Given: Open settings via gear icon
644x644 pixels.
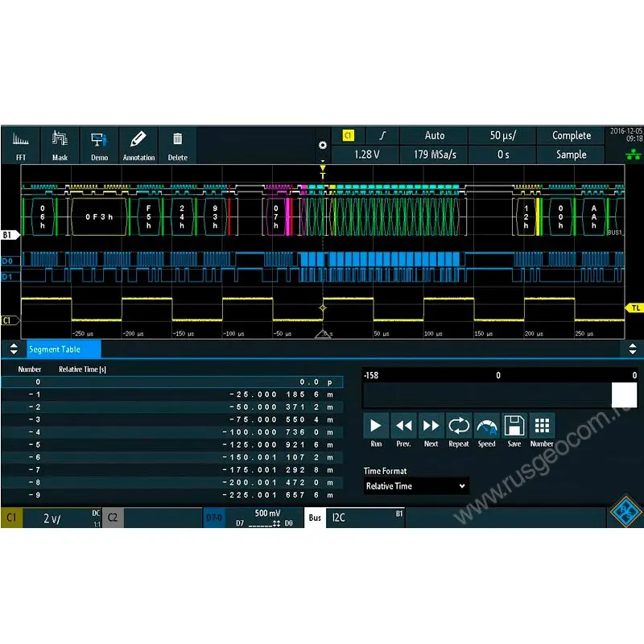Looking at the screenshot, I should point(323,145).
